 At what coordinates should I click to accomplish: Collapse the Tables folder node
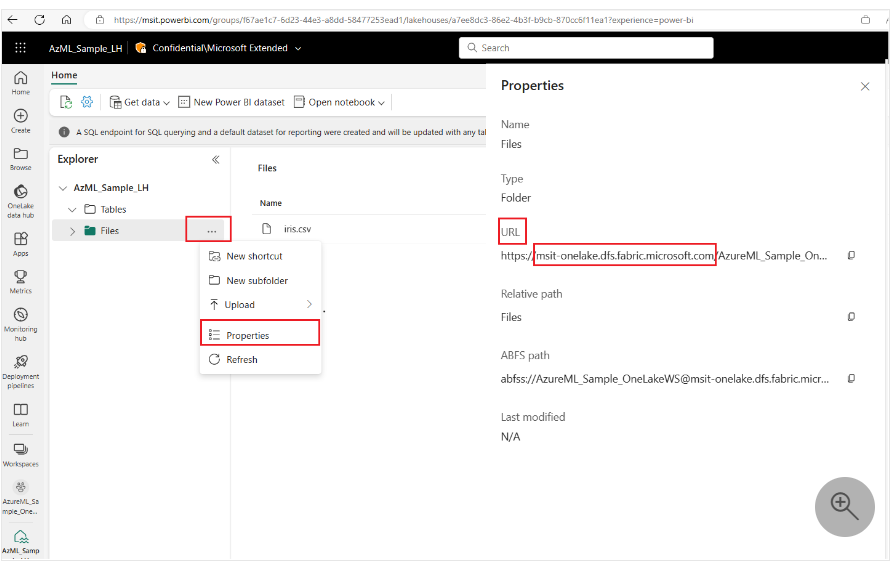tap(72, 210)
